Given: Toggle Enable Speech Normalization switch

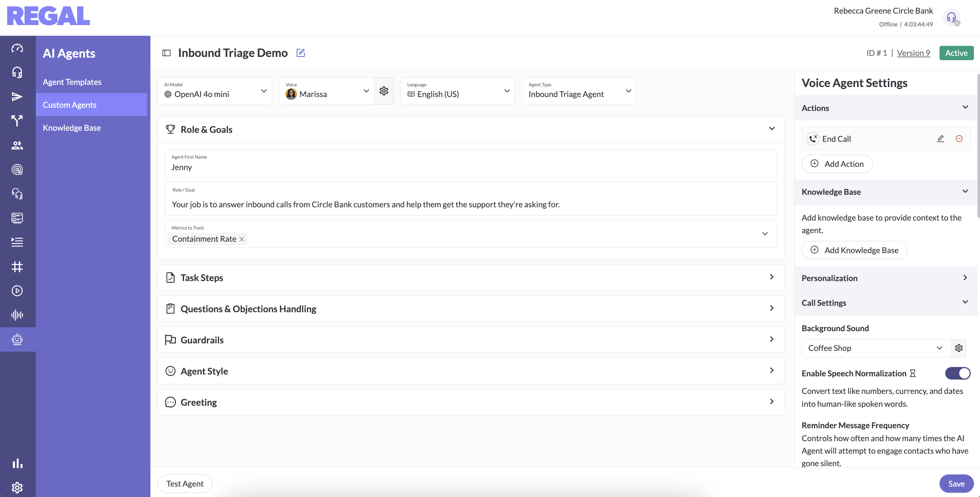Looking at the screenshot, I should [x=957, y=373].
